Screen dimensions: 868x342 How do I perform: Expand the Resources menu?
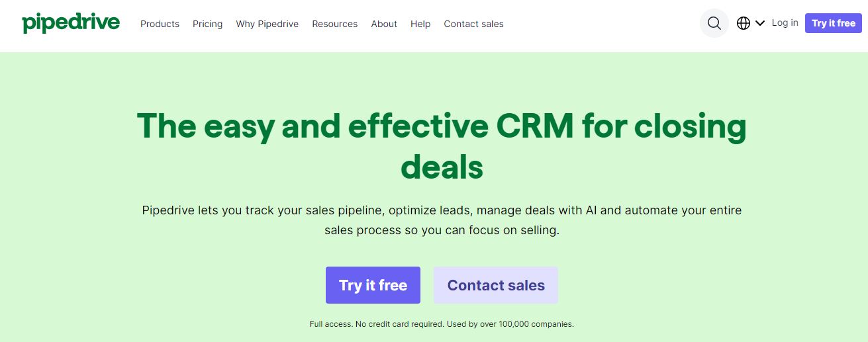[x=334, y=24]
